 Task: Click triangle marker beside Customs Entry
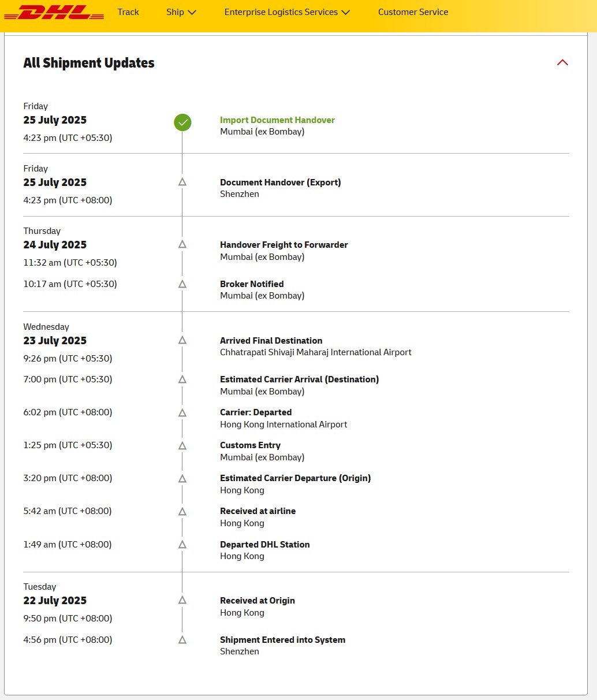coord(182,446)
